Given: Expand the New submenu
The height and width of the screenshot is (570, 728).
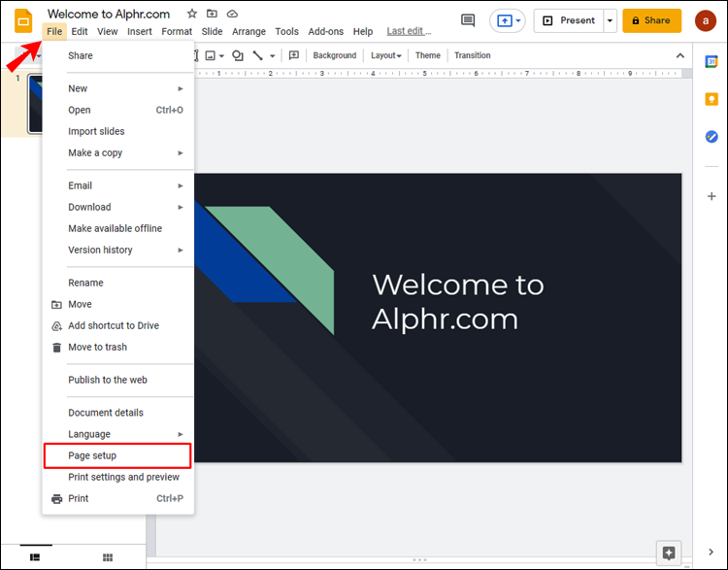Looking at the screenshot, I should click(x=181, y=88).
